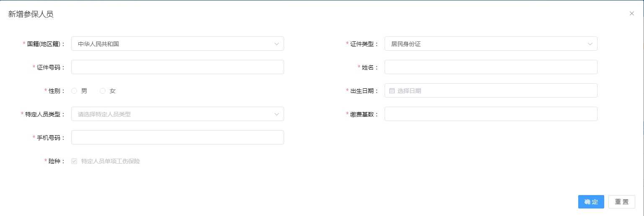Screen dimensions: 644x216
Task: Expand the 证件类型 dropdown arrow
Action: (590, 44)
